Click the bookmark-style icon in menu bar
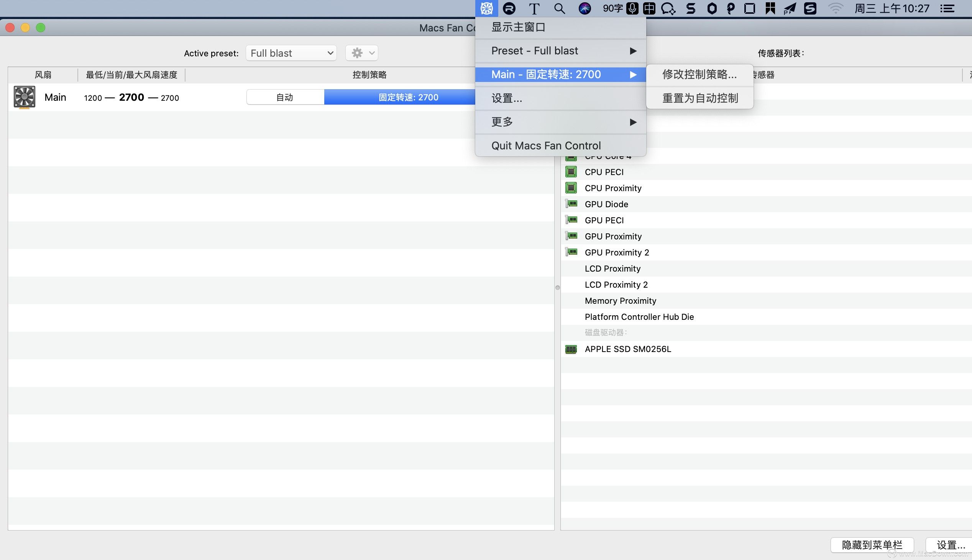 coord(770,8)
